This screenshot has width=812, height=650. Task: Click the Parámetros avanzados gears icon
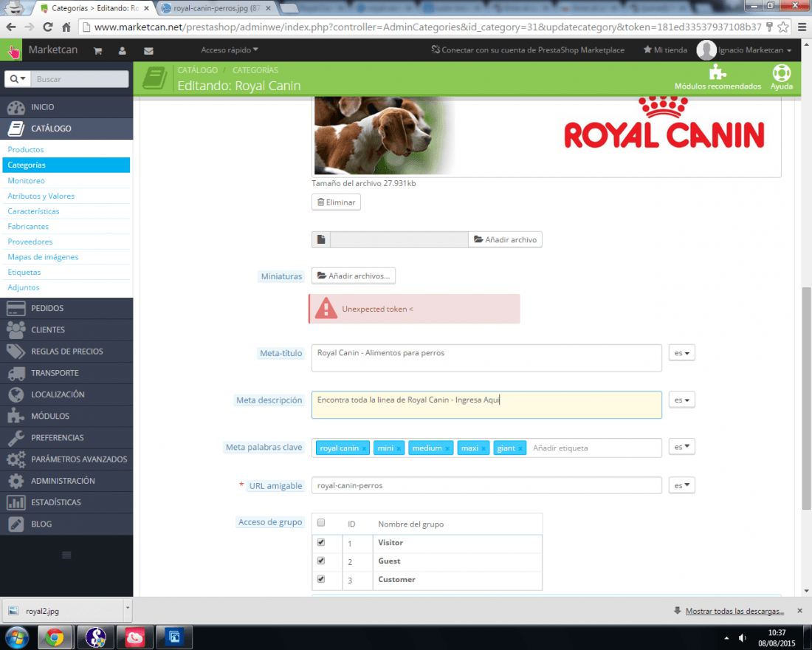tap(16, 459)
